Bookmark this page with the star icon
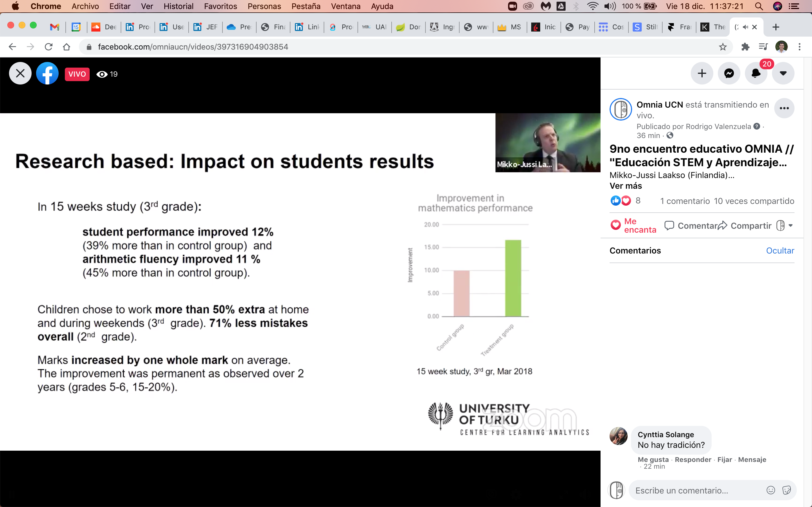Screen dimensions: 812x507 point(723,47)
